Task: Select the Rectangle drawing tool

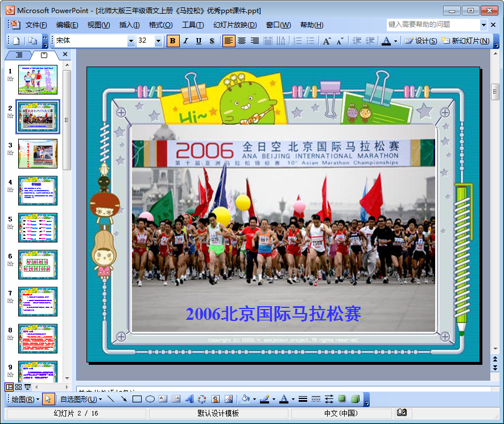Action: 137,399
